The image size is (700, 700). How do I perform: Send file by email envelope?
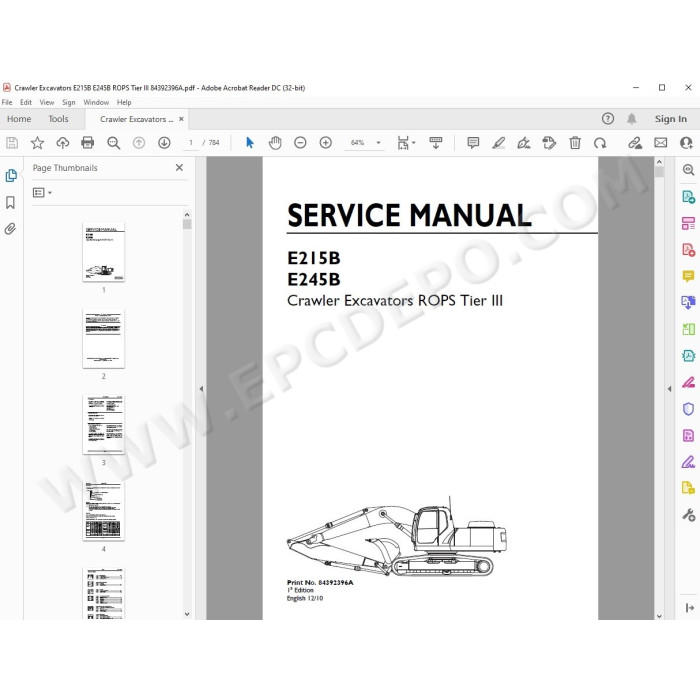click(660, 143)
